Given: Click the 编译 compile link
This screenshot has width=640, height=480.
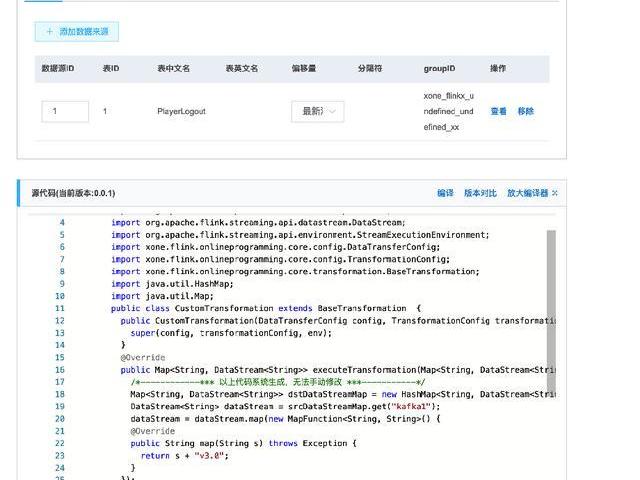Looking at the screenshot, I should click(445, 193).
